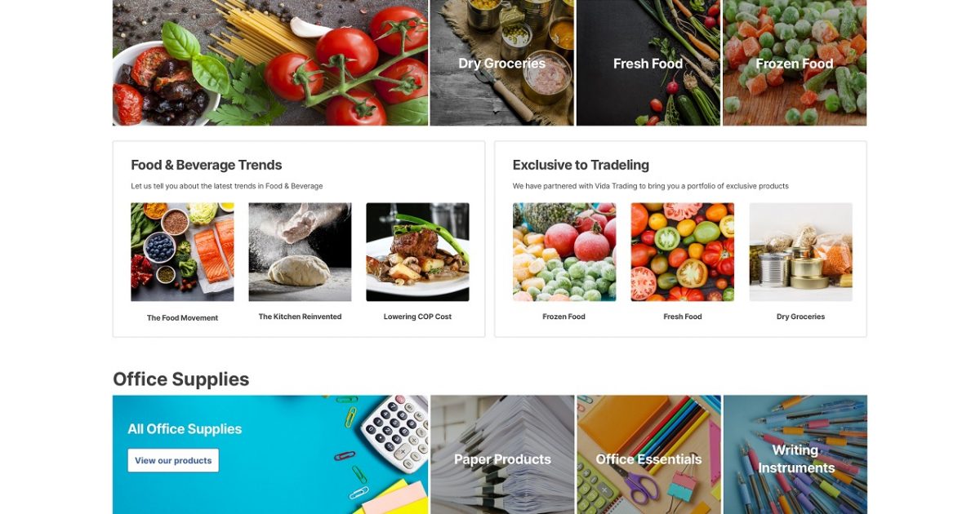Open the Dry Groceries category tile
Screen dimensions: 980x514
(502, 63)
